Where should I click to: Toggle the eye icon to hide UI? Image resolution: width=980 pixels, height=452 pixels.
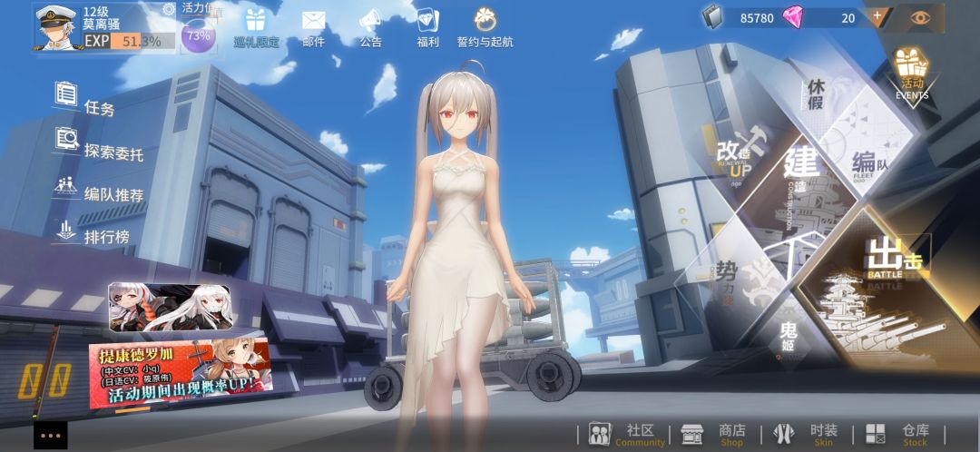920,17
